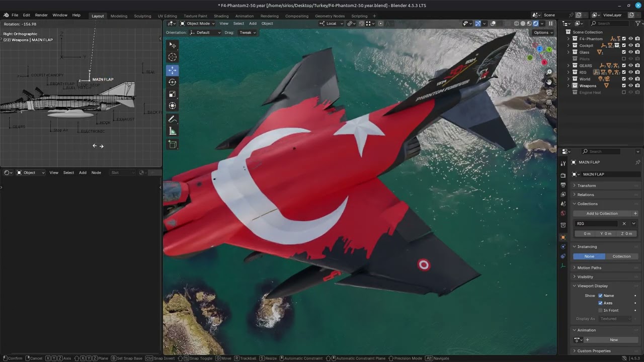Enable the In Front checkbox
Viewport: 644px width, 362px height.
pyautogui.click(x=600, y=310)
